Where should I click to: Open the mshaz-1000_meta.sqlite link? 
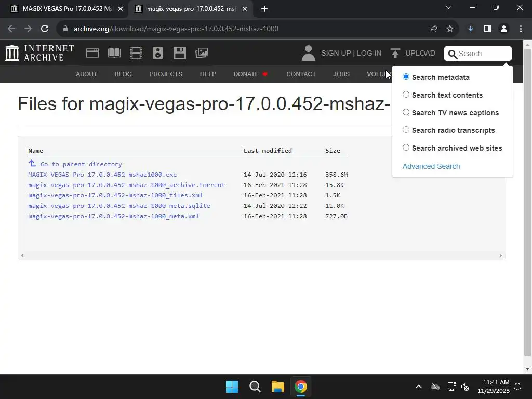tap(119, 206)
